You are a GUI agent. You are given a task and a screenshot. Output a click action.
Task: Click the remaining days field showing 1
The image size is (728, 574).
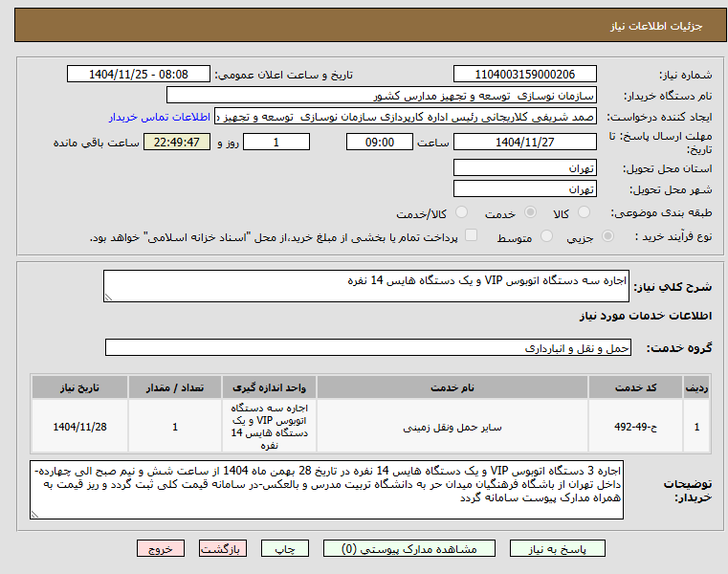click(276, 142)
